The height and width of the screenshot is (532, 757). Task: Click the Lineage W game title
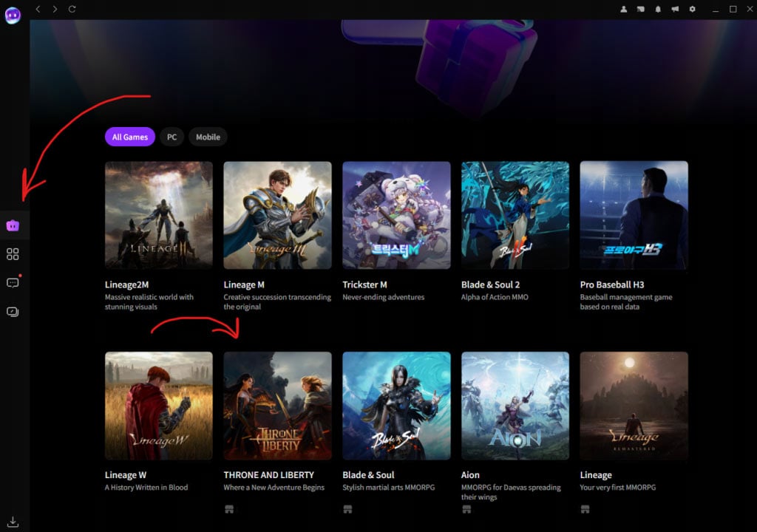pos(126,475)
